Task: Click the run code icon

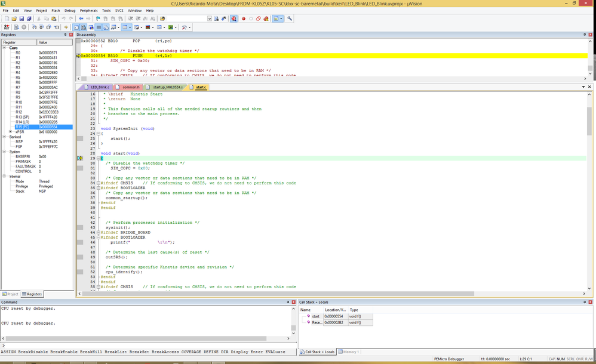Action: coord(16,27)
